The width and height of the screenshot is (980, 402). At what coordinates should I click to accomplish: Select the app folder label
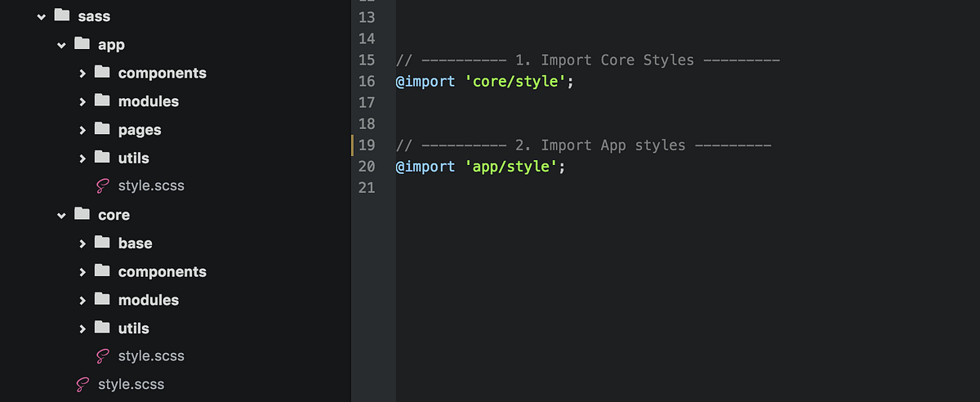pyautogui.click(x=111, y=45)
